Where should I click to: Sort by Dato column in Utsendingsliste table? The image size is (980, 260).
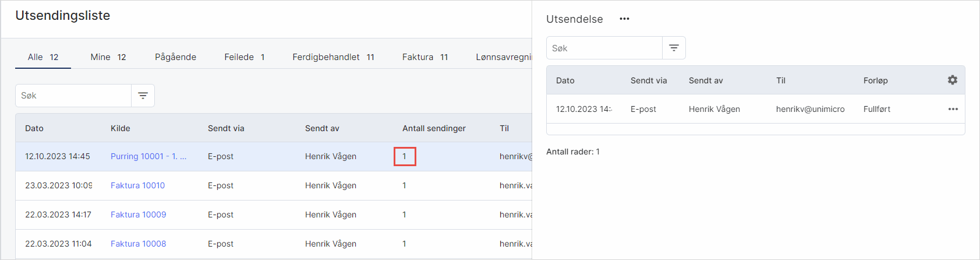click(34, 128)
